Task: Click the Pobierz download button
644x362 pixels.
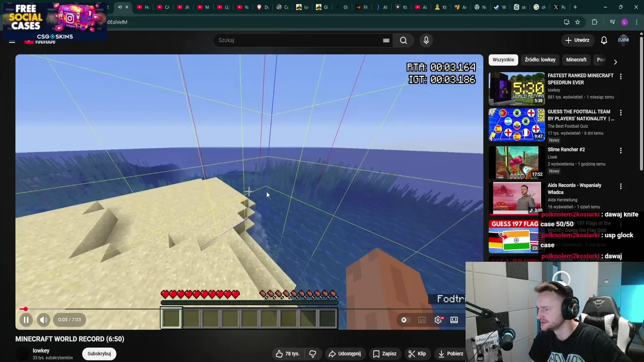Action: click(x=450, y=354)
